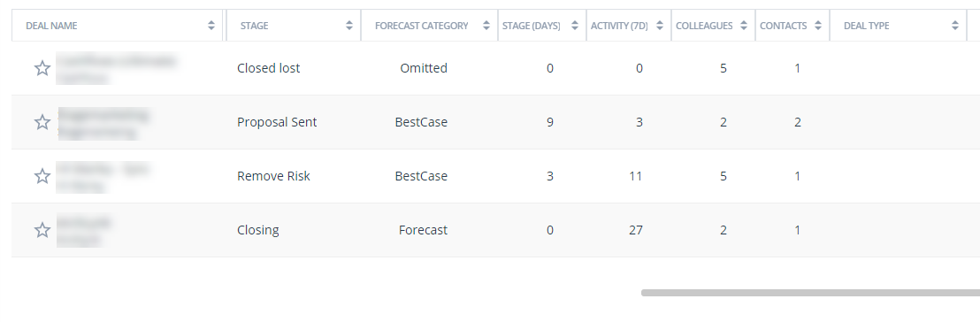
Task: Open the blurred Proposal Sent deal name
Action: (103, 122)
